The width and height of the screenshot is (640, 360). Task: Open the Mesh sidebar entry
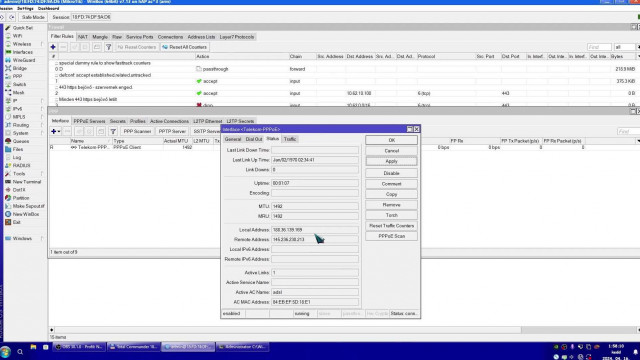(18, 93)
